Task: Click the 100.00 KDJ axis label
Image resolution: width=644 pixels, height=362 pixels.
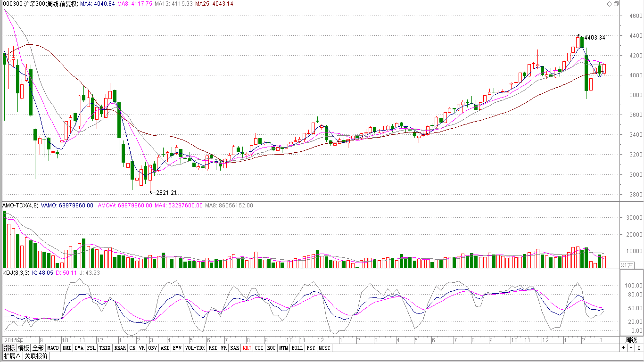Action: click(x=634, y=286)
